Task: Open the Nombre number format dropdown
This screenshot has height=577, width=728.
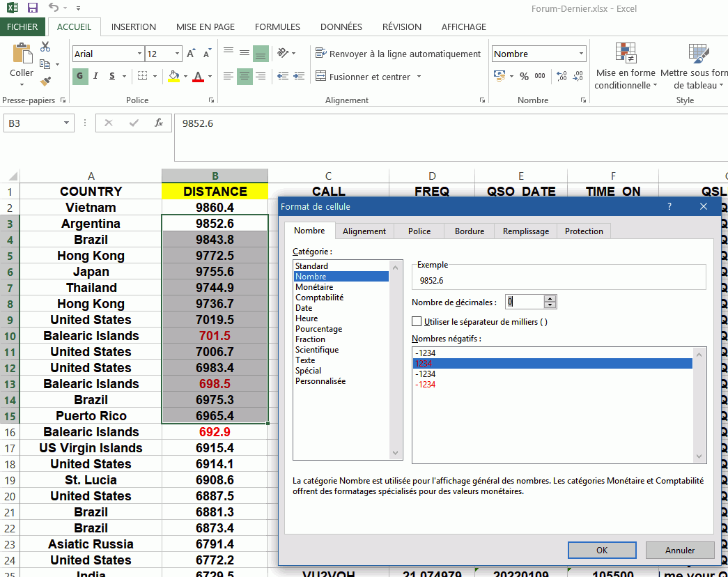Action: coord(581,54)
